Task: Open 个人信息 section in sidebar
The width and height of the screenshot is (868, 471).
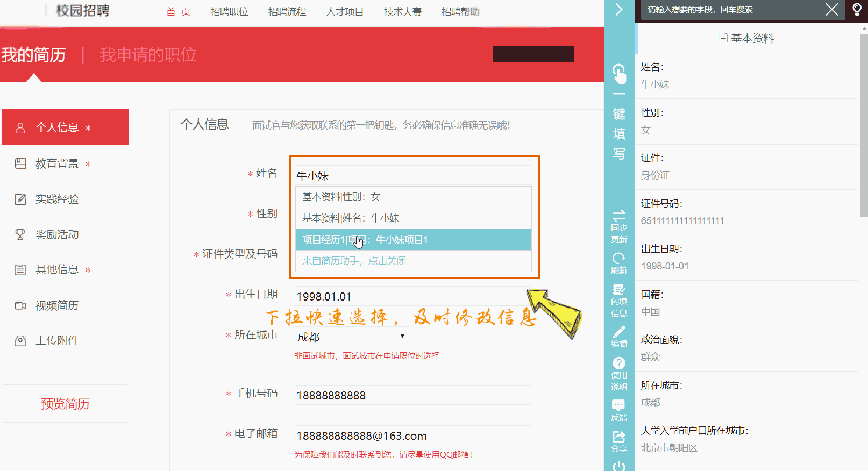Action: pos(66,127)
